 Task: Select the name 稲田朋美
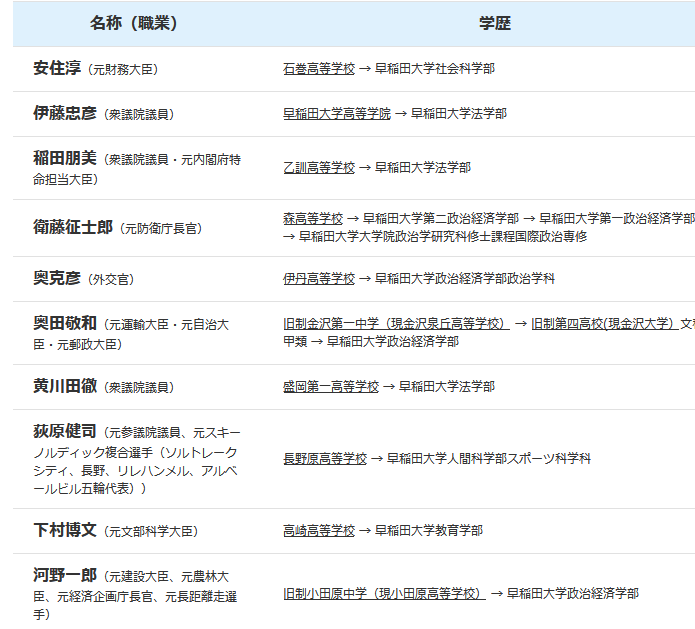pyautogui.click(x=65, y=158)
